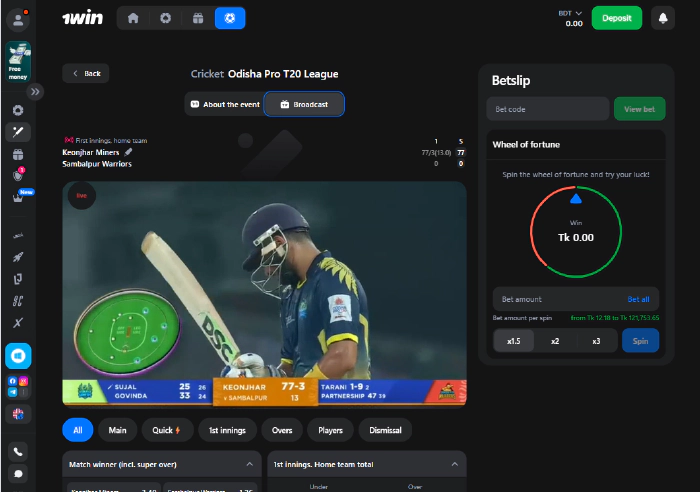The width and height of the screenshot is (700, 492).
Task: Launch the plane game icon in sidebar
Action: click(18, 235)
